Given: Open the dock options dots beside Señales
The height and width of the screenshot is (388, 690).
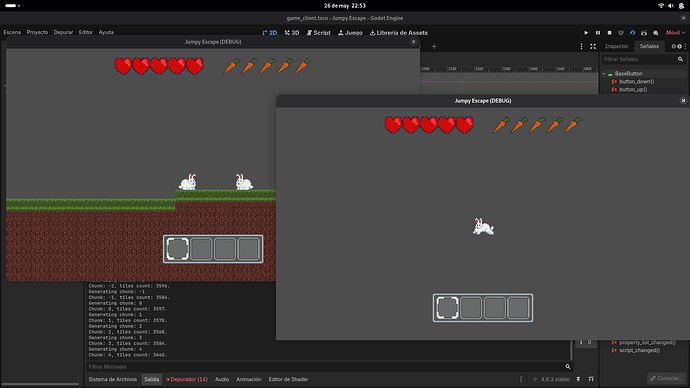Looking at the screenshot, I should (685, 46).
